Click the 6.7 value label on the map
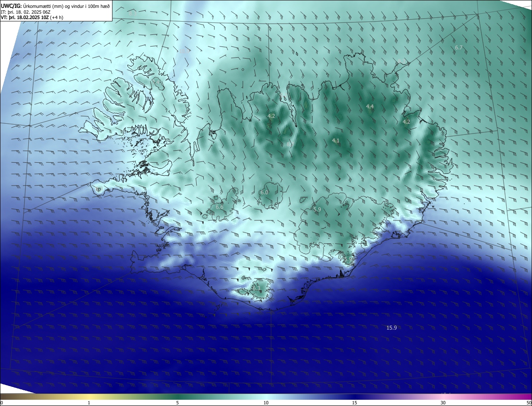Viewport: 532px width, 406px height. 458,48
